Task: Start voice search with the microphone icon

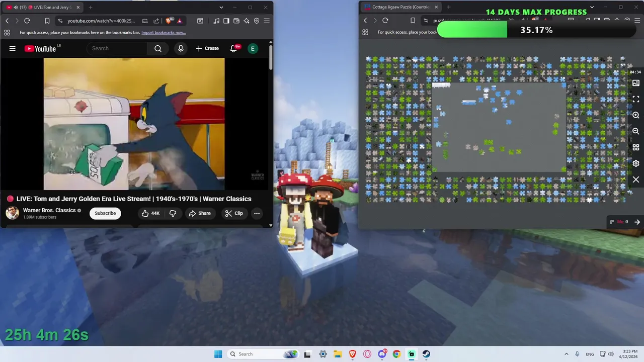Action: pyautogui.click(x=181, y=48)
